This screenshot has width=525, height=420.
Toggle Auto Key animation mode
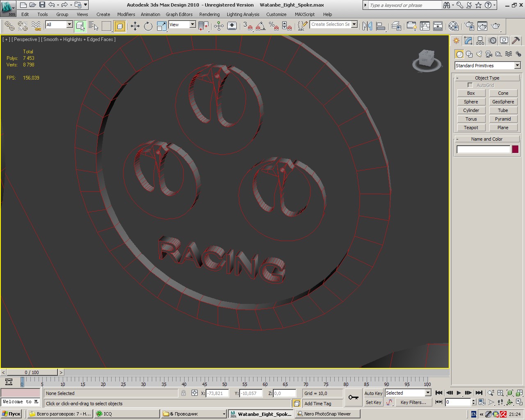[x=373, y=393]
